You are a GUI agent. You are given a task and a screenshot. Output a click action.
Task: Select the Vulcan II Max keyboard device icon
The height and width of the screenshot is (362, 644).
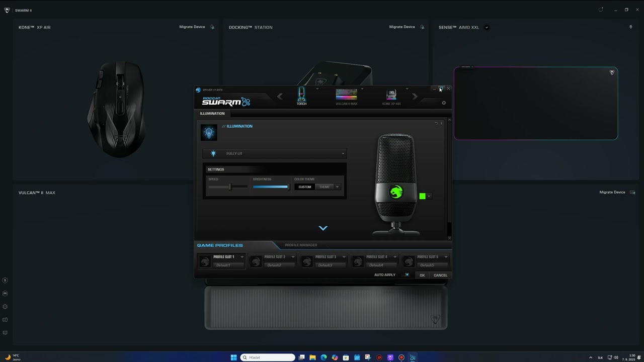[x=346, y=95]
